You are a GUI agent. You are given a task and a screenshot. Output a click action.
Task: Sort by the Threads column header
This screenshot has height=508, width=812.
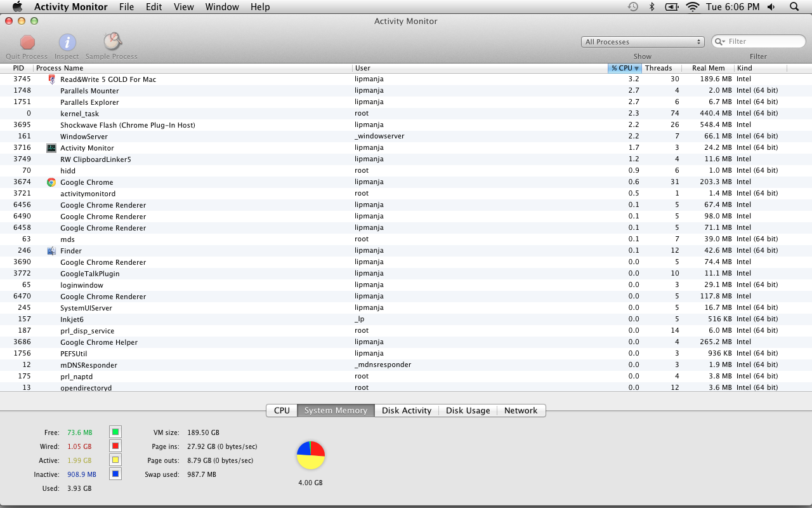pos(662,68)
